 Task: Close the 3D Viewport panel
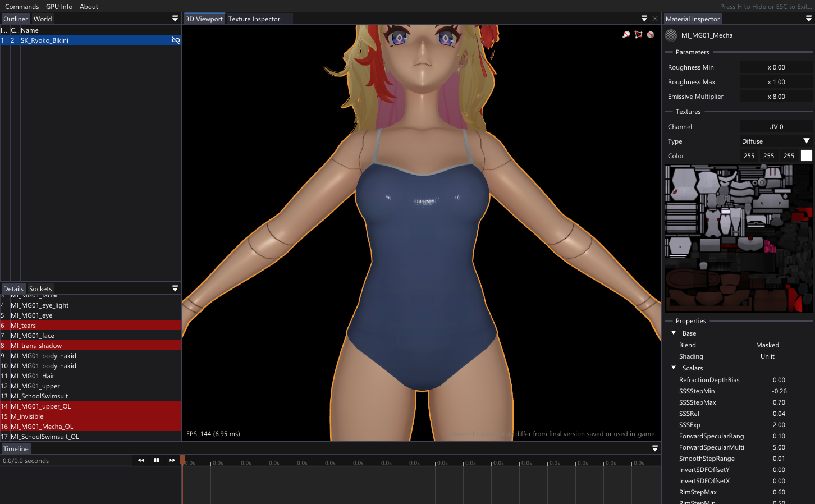pos(655,19)
